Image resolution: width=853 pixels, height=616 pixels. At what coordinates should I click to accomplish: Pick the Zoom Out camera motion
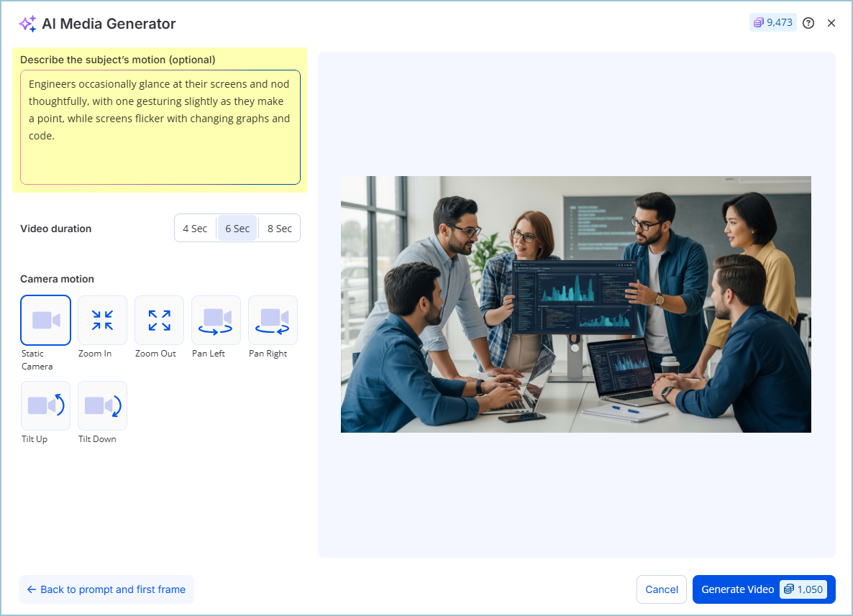point(159,321)
